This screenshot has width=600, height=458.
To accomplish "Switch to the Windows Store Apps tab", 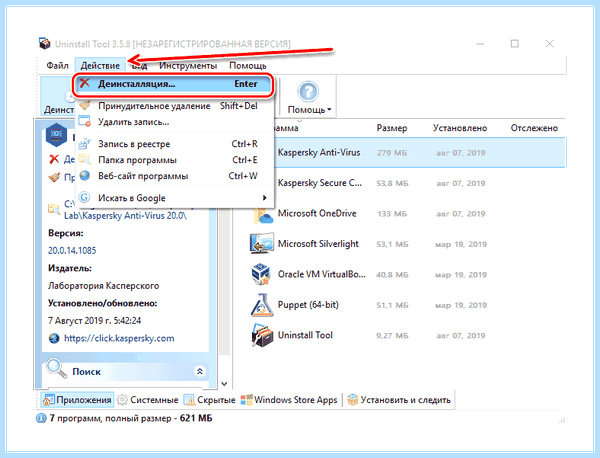I will (289, 400).
